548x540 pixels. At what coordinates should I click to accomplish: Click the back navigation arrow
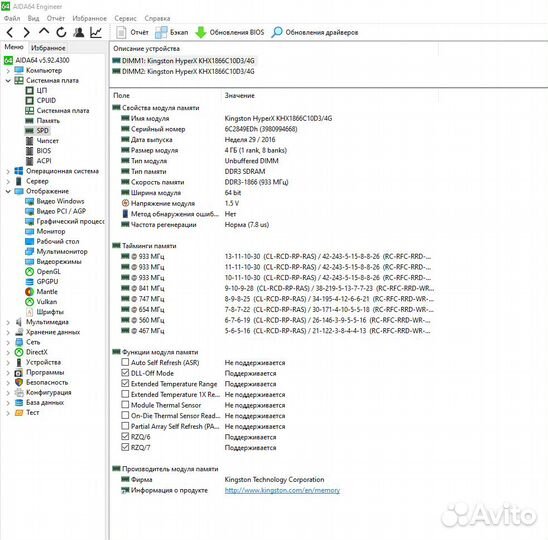pos(10,33)
